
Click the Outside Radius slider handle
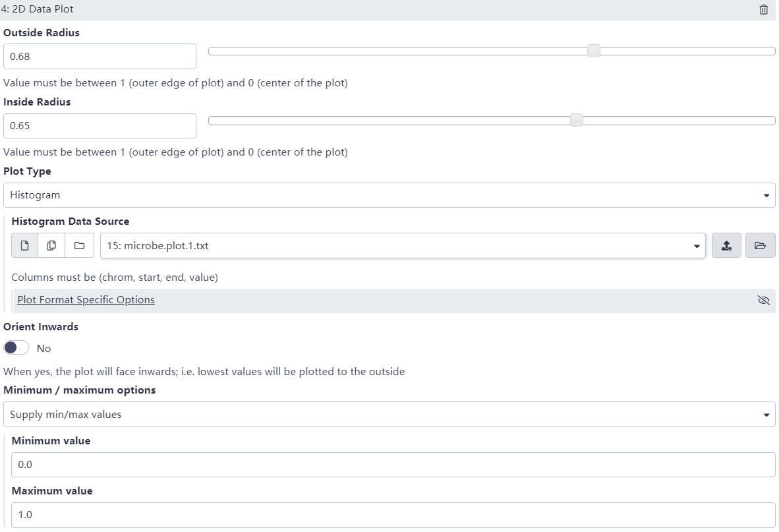pyautogui.click(x=594, y=51)
